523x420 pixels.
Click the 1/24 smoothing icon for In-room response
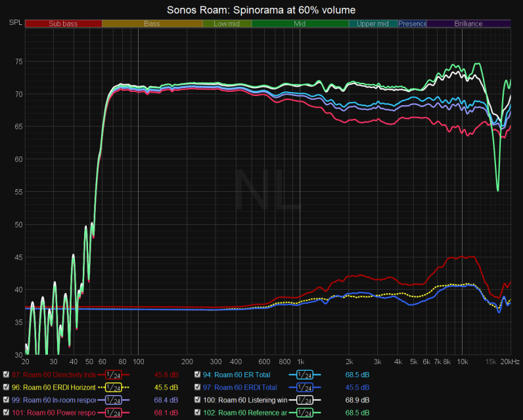click(113, 400)
